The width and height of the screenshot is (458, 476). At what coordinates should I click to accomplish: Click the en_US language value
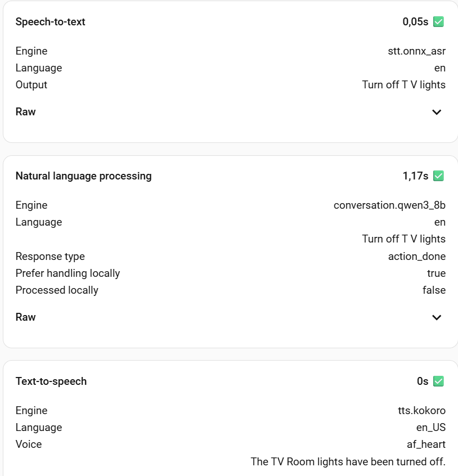[430, 428]
